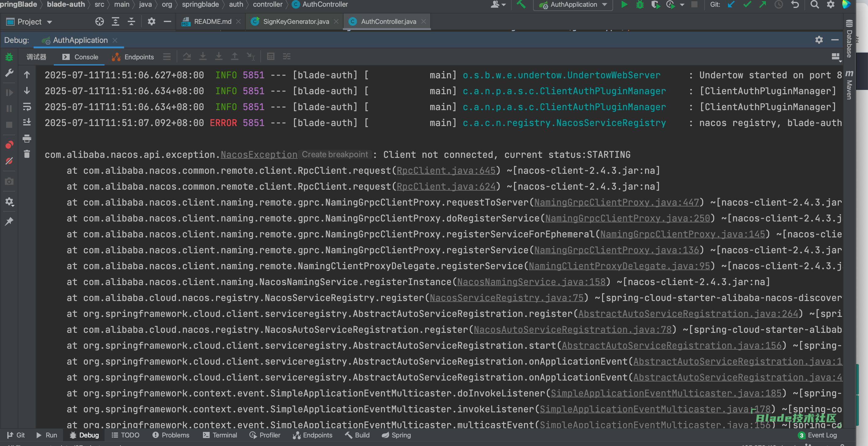Screen dimensions: 868x446
Task: Open Debug panel settings gear icon
Action: 819,40
